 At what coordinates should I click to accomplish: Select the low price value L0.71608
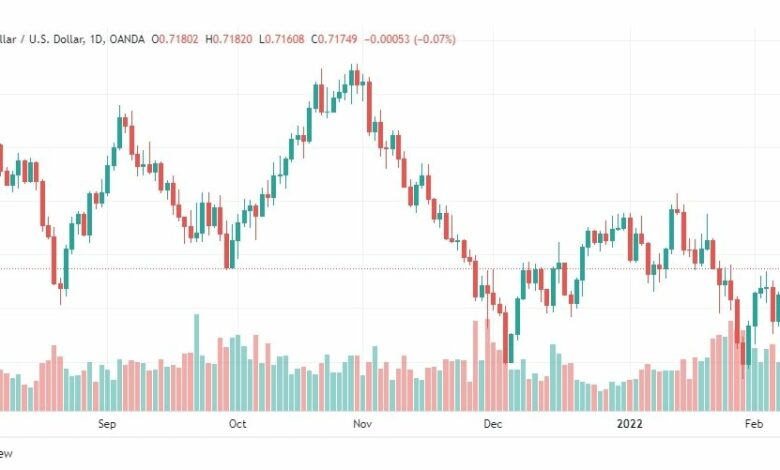click(282, 39)
